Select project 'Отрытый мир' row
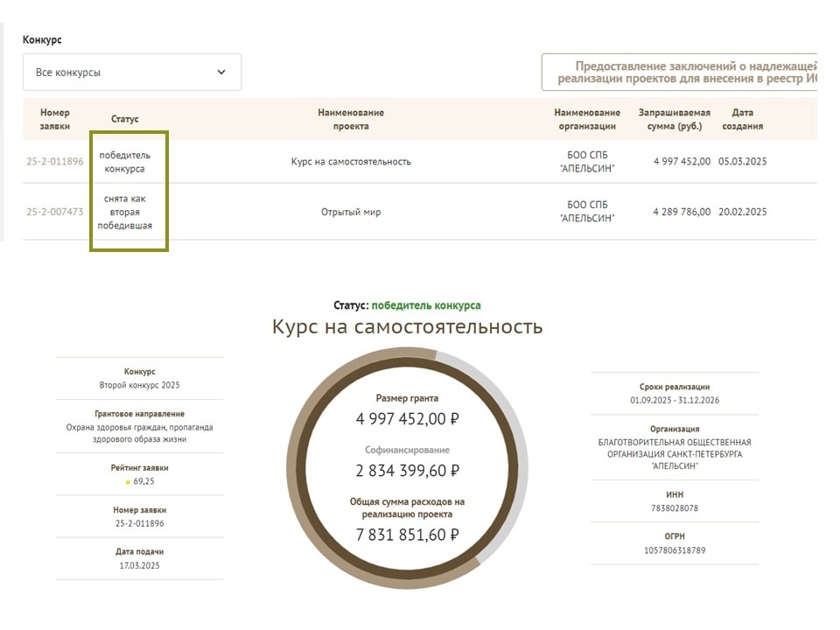 point(351,212)
